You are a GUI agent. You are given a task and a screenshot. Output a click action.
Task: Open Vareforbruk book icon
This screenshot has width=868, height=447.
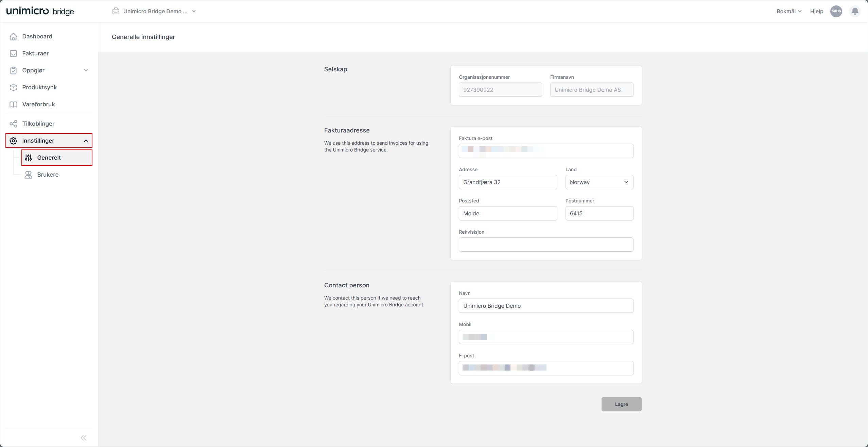click(13, 104)
